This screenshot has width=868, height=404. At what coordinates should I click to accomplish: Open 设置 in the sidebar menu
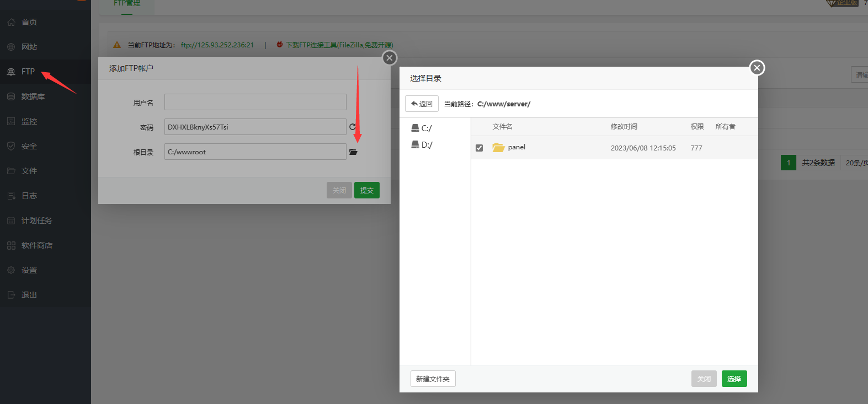pos(29,270)
